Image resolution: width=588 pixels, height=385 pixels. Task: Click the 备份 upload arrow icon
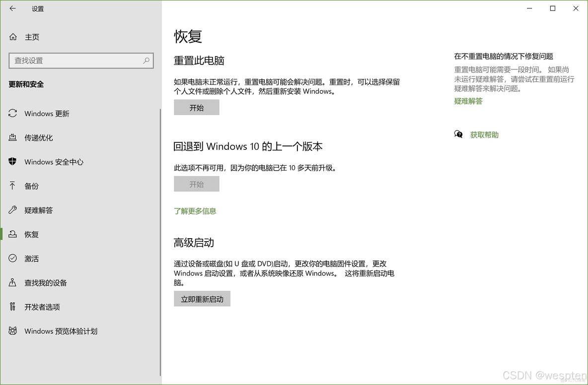(13, 186)
